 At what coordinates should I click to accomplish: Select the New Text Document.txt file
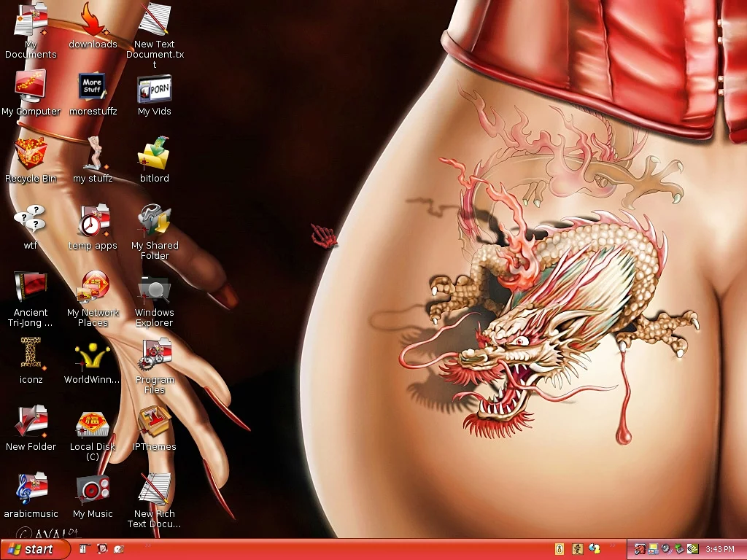[x=154, y=20]
